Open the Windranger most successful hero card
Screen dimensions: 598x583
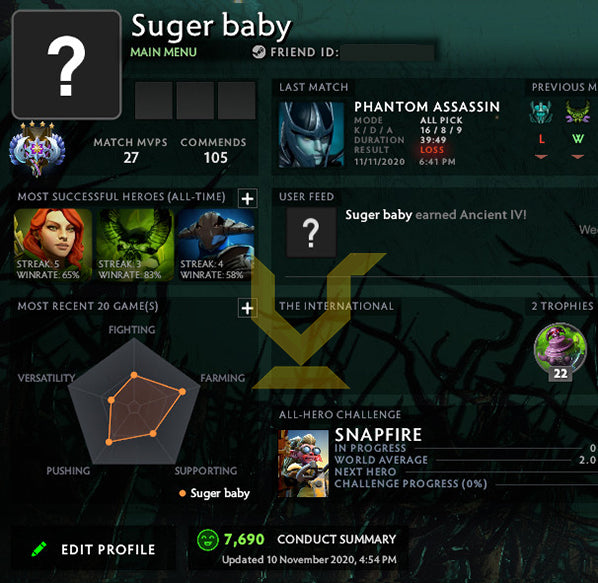[x=53, y=245]
